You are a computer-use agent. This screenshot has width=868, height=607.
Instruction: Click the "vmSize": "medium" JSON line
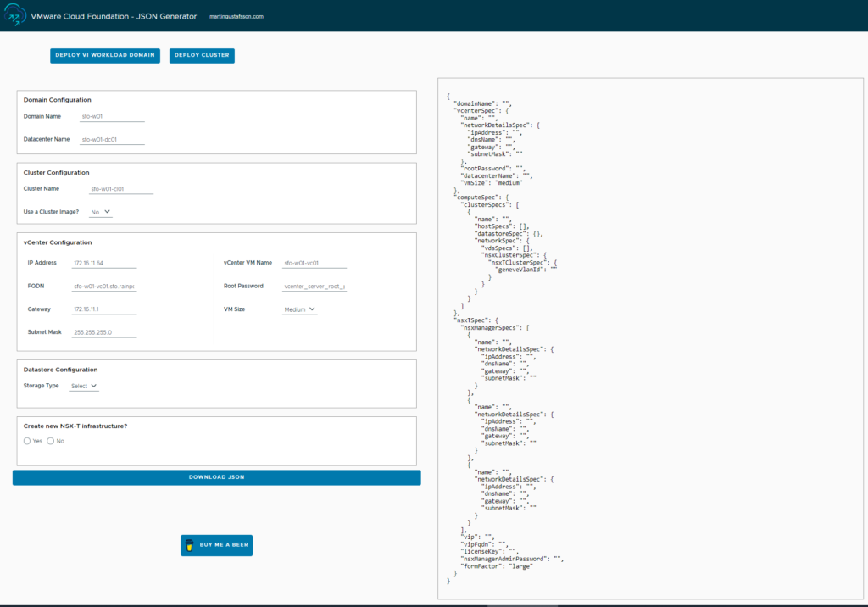pos(492,183)
